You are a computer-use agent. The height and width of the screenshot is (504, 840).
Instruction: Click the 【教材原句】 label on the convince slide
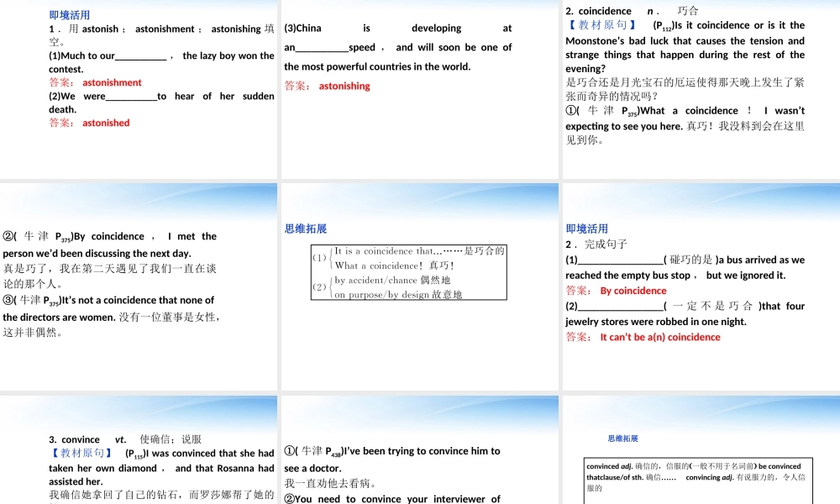[x=83, y=453]
